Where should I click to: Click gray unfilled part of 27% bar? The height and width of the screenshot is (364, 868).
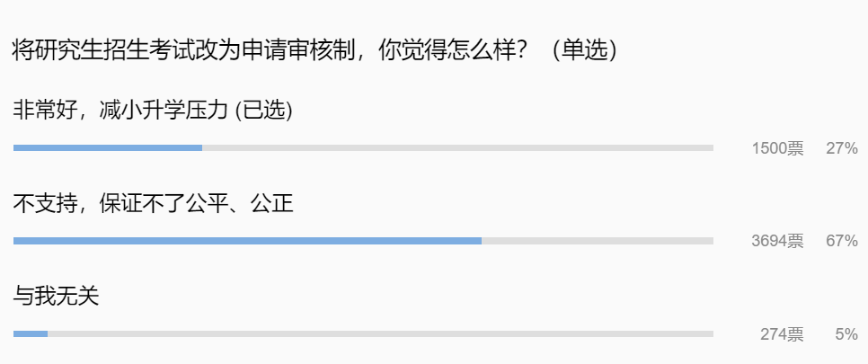tap(458, 147)
